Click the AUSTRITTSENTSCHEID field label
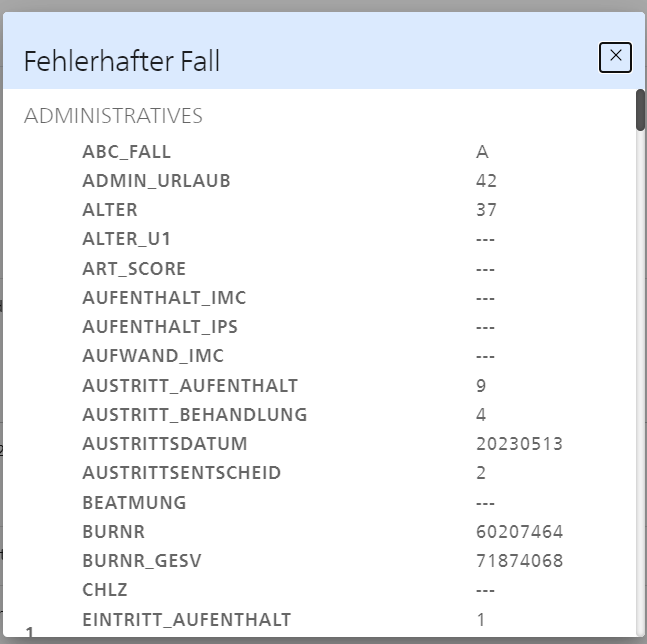 pos(182,473)
